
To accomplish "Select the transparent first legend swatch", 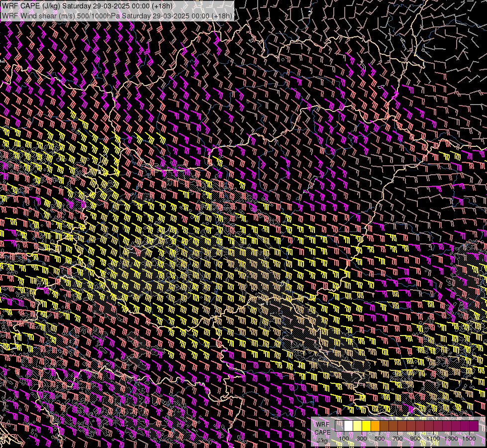I will point(339,426).
